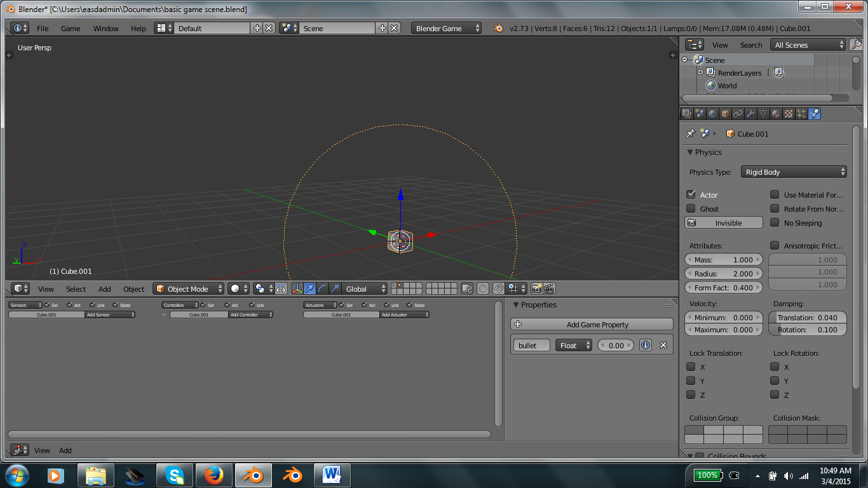This screenshot has height=488, width=868.
Task: Select the rotate manipulator arc icon
Action: point(322,288)
